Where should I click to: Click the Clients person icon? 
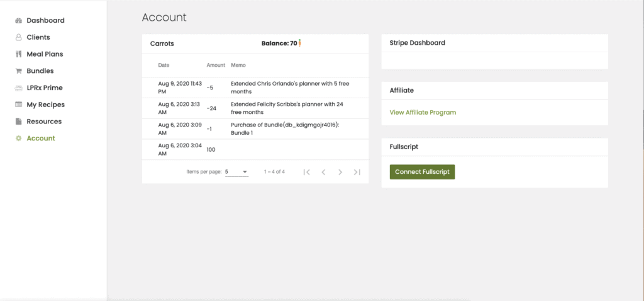[x=19, y=37]
